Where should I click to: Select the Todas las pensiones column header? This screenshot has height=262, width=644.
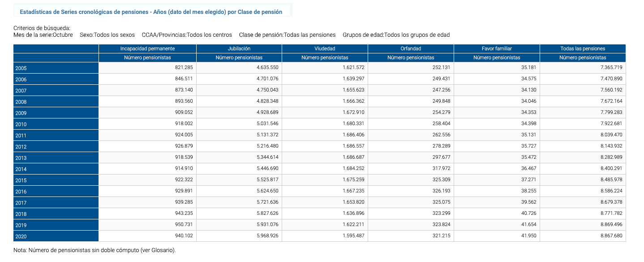point(583,48)
